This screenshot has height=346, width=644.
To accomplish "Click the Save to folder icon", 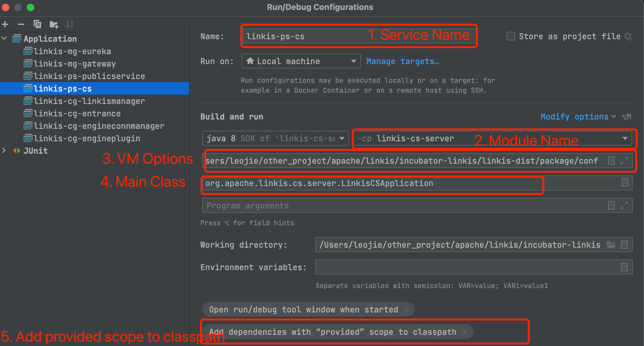I will pyautogui.click(x=54, y=24).
